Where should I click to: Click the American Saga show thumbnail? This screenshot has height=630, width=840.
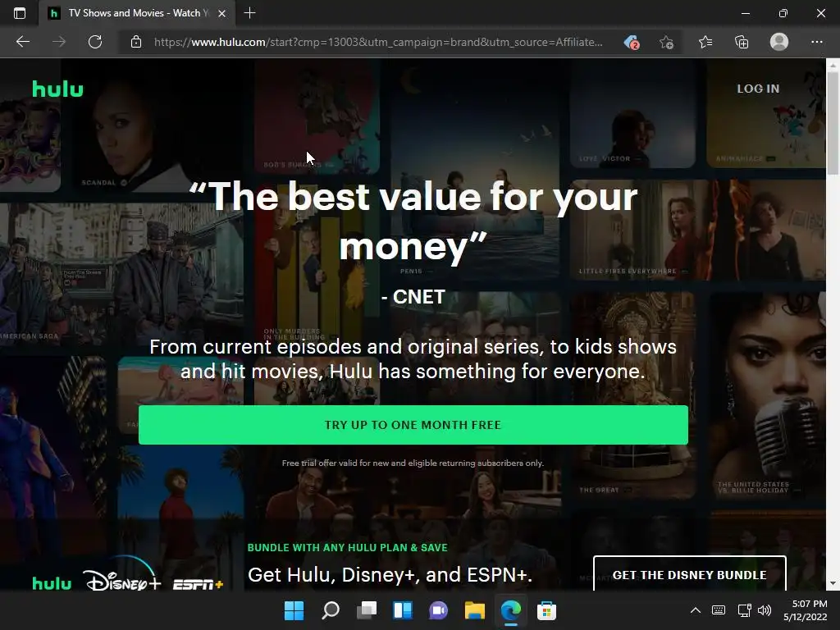coord(121,273)
